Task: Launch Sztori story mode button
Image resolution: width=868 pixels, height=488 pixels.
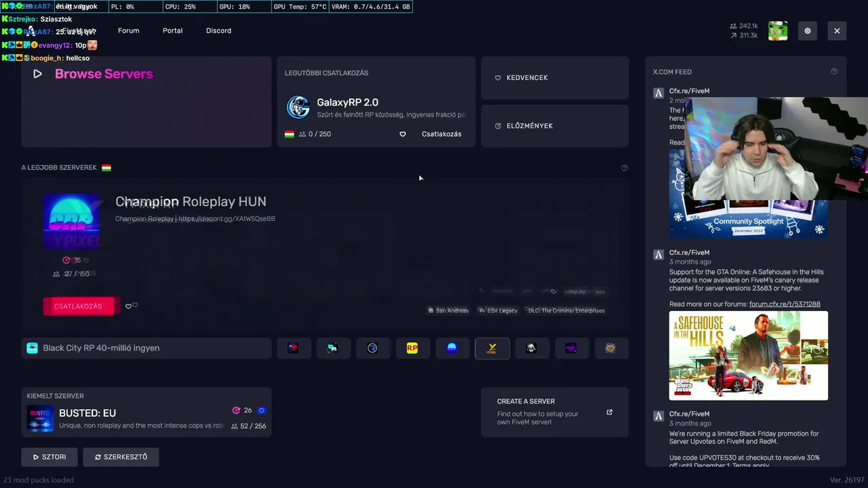Action: point(50,457)
